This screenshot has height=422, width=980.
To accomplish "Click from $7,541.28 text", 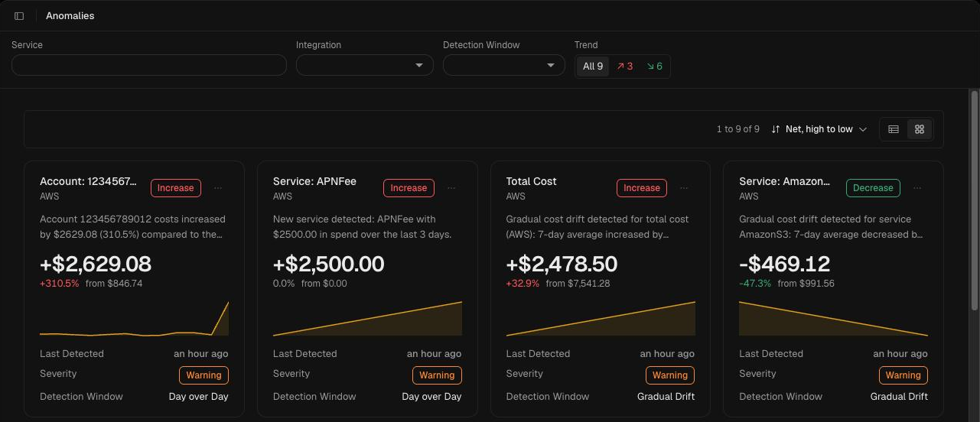I will point(578,284).
